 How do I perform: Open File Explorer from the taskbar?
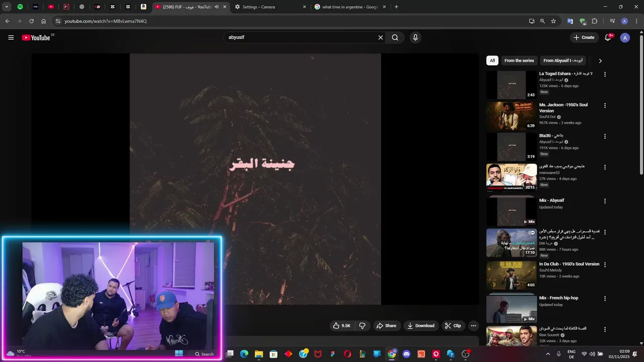click(259, 354)
